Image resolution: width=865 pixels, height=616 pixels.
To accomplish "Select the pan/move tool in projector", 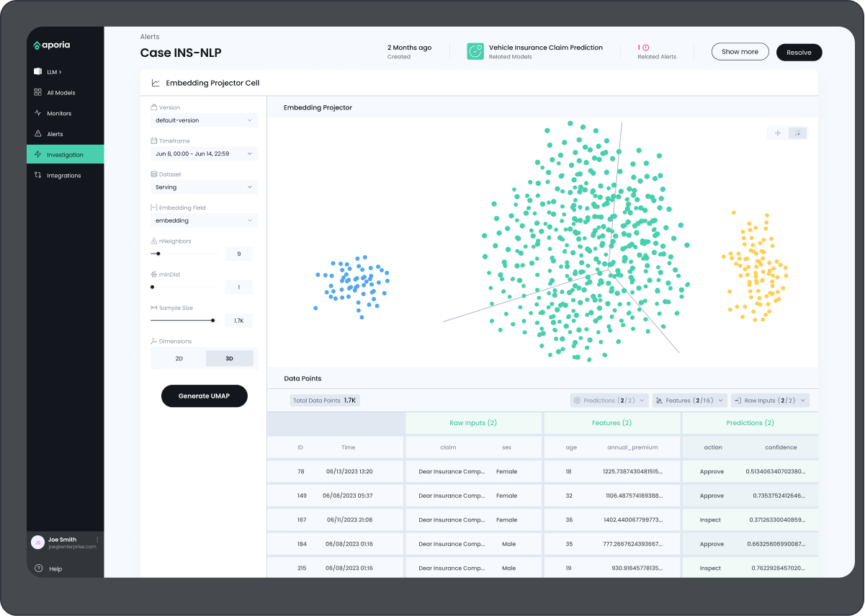I will pos(778,133).
